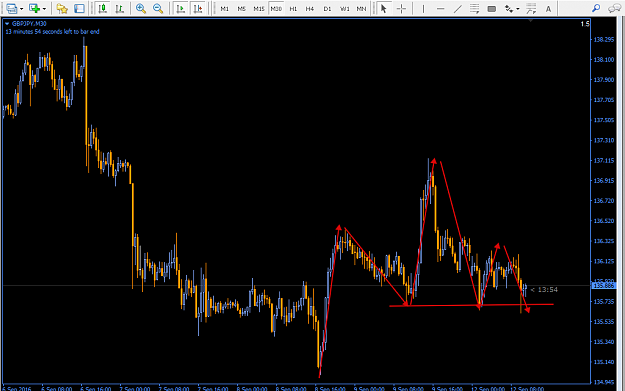
Task: Switch to the M5 timeframe
Action: pyautogui.click(x=241, y=9)
